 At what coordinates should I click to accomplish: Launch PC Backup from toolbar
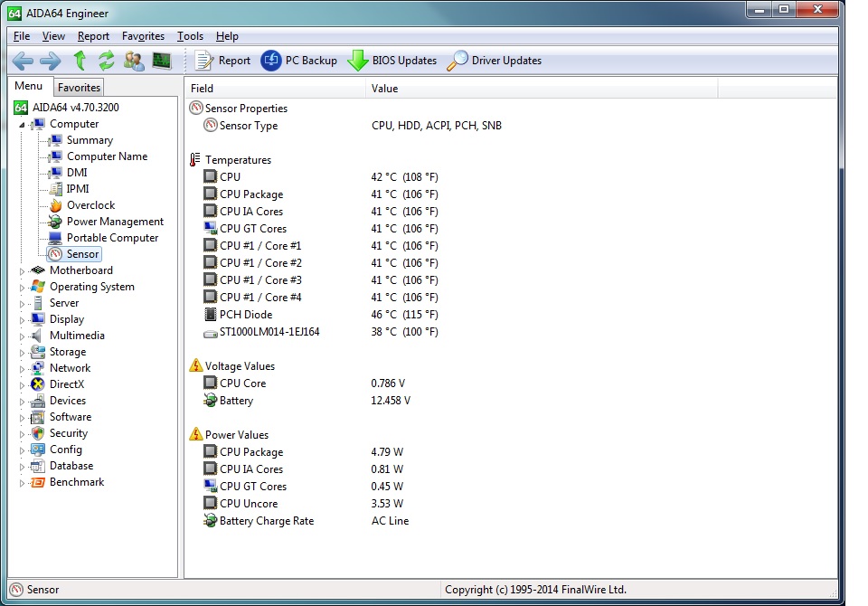299,61
